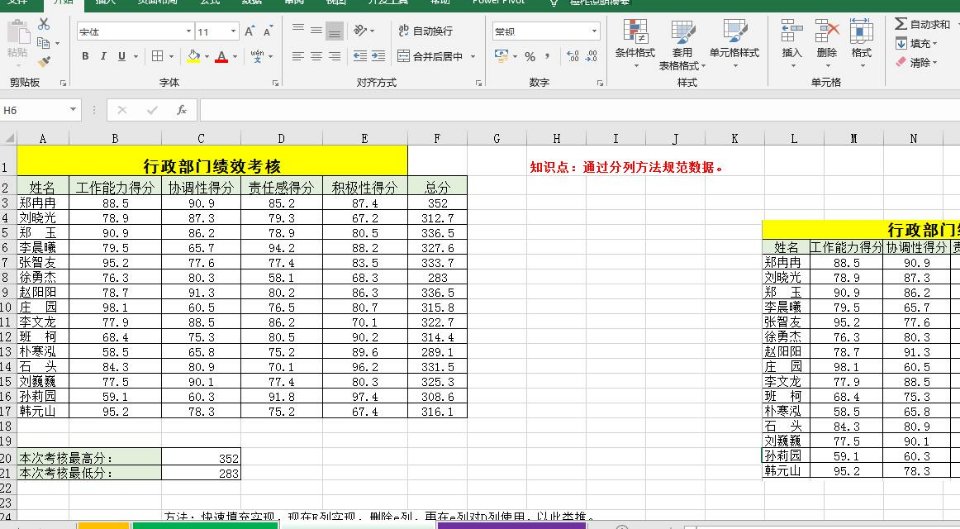This screenshot has height=529, width=960.
Task: Select row 6 header
Action: (x=6, y=248)
